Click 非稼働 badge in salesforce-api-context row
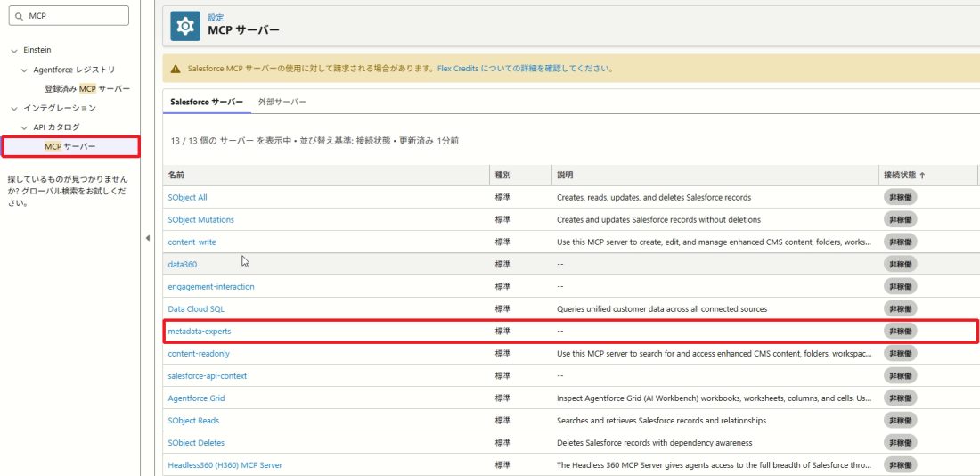 coord(900,376)
